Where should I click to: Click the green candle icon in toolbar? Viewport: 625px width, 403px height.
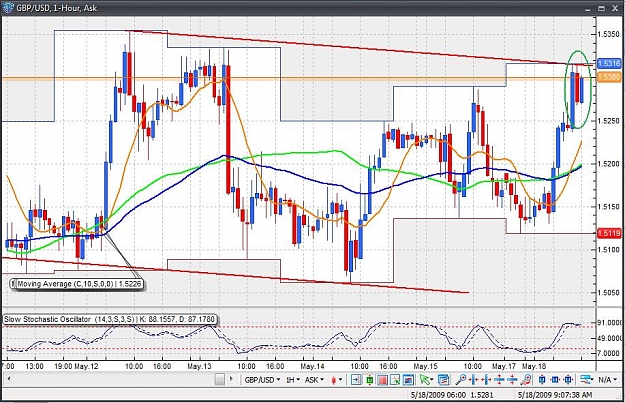tap(369, 379)
